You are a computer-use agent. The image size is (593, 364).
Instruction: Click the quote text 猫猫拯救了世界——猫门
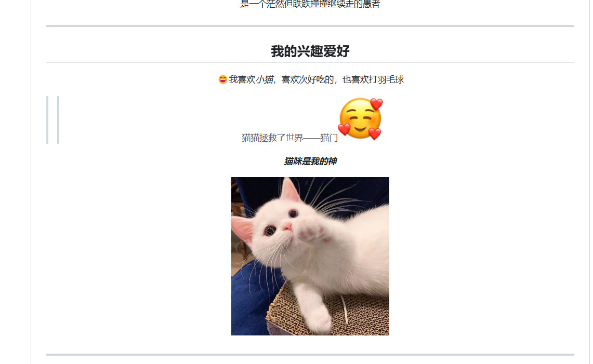[x=289, y=138]
